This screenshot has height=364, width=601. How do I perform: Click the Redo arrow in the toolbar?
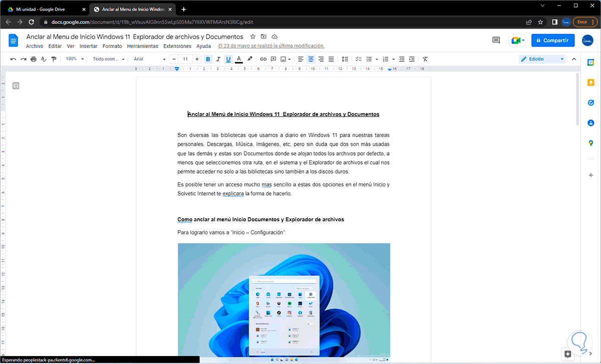tap(23, 59)
